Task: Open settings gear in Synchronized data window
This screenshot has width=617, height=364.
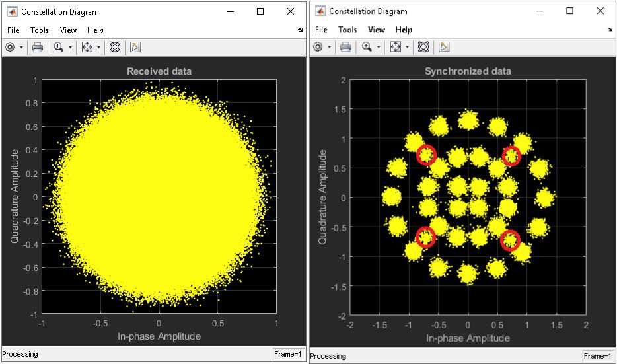Action: pyautogui.click(x=318, y=47)
